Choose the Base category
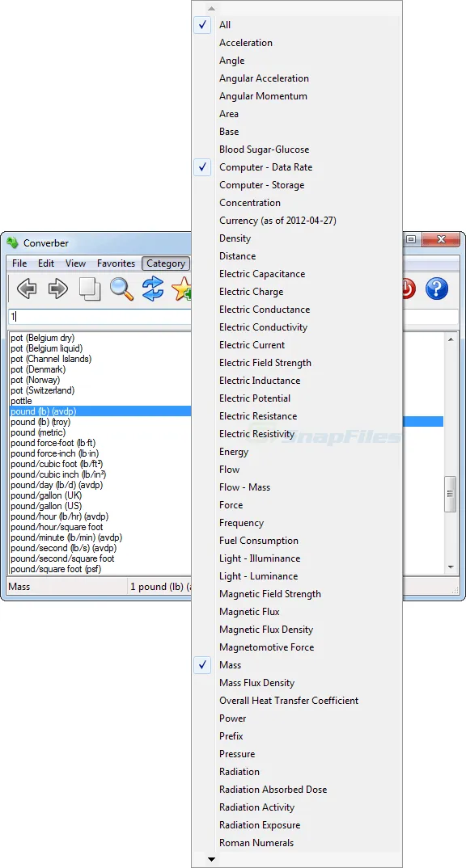The image size is (466, 868). tap(297, 132)
